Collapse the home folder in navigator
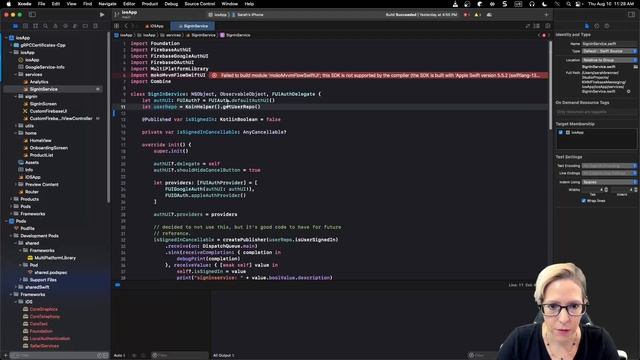This screenshot has width=640, height=360. (x=16, y=133)
